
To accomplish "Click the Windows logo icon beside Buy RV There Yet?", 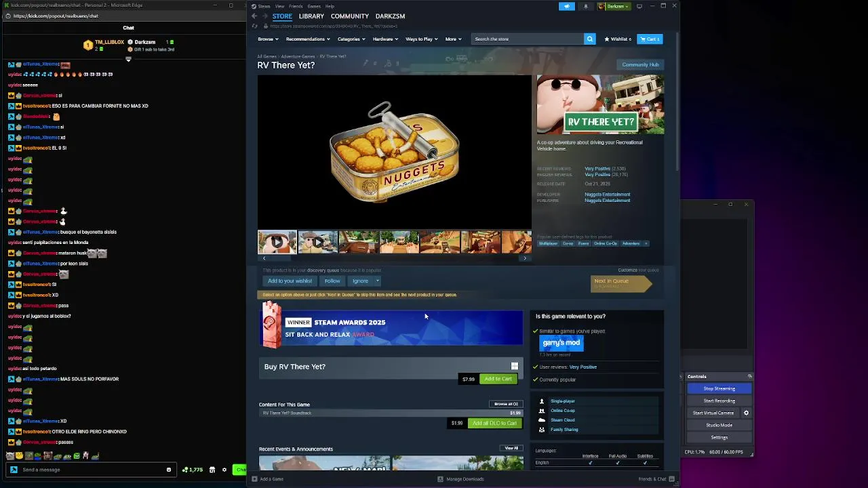I will [514, 367].
